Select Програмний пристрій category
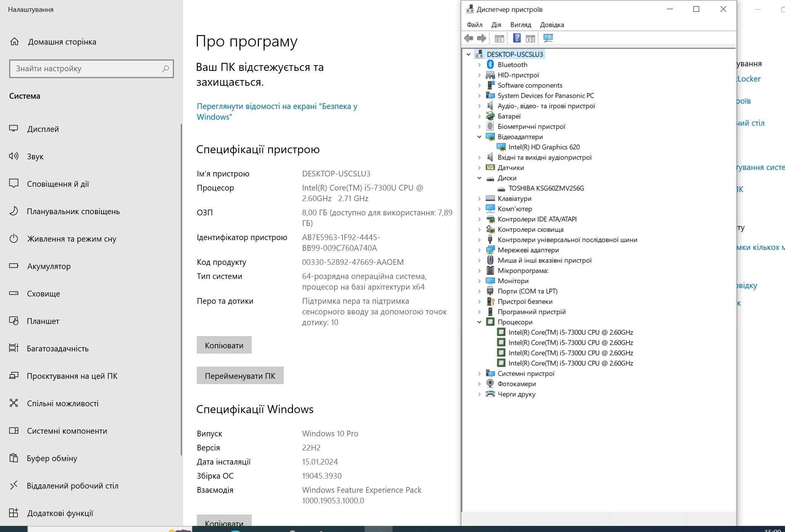The height and width of the screenshot is (532, 785). (x=531, y=312)
